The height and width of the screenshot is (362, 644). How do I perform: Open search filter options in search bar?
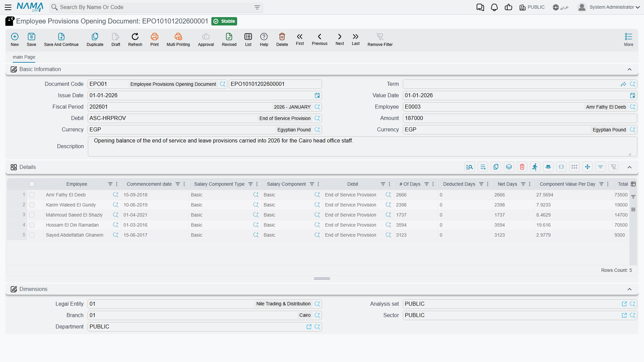tap(257, 7)
